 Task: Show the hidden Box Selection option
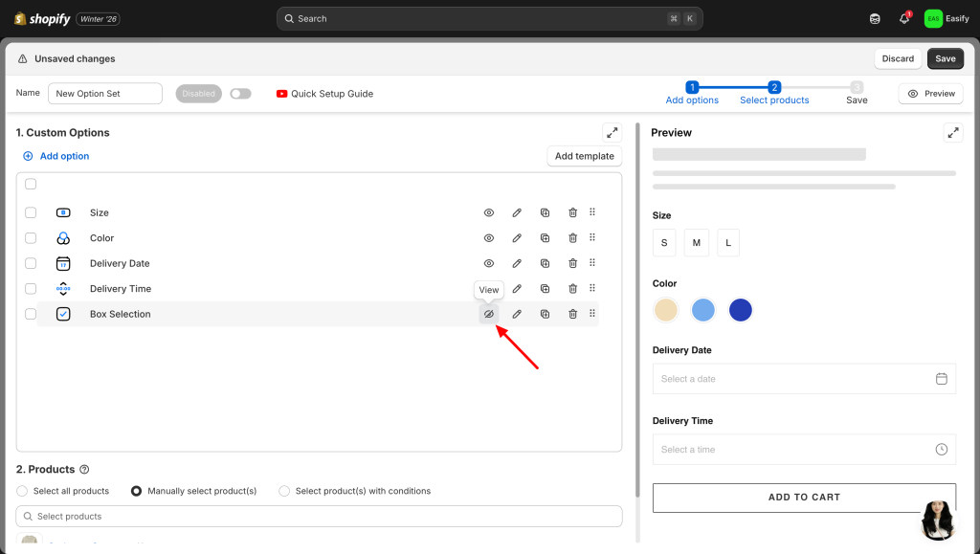tap(489, 314)
